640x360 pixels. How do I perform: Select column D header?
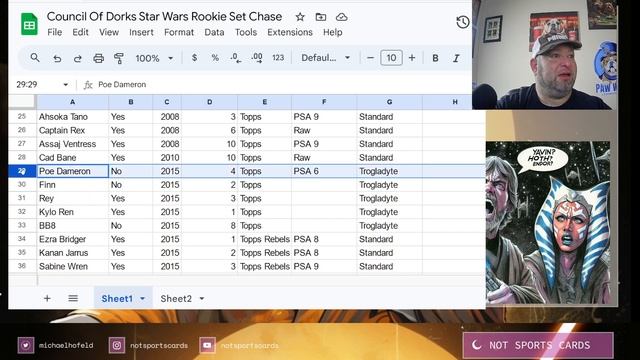pyautogui.click(x=209, y=102)
